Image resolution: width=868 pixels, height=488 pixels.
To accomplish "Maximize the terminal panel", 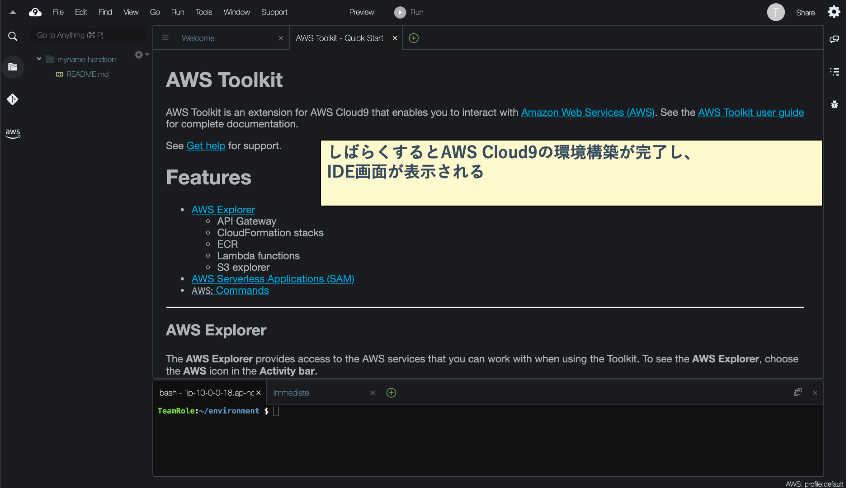I will [x=797, y=392].
